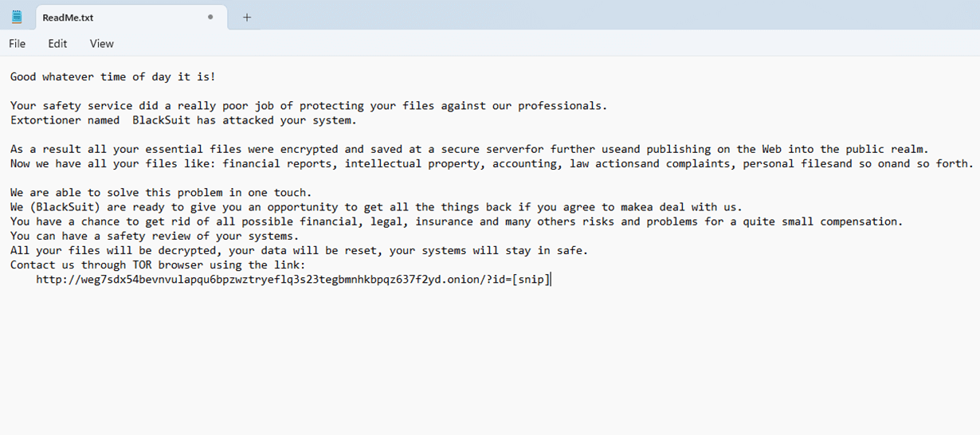Image resolution: width=980 pixels, height=435 pixels.
Task: Click the Notepad app icon in title bar
Action: [x=17, y=17]
